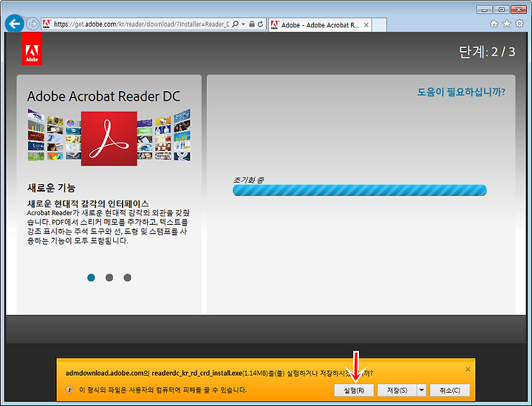Minimize the browser window
The height and width of the screenshot is (406, 532).
pyautogui.click(x=484, y=10)
